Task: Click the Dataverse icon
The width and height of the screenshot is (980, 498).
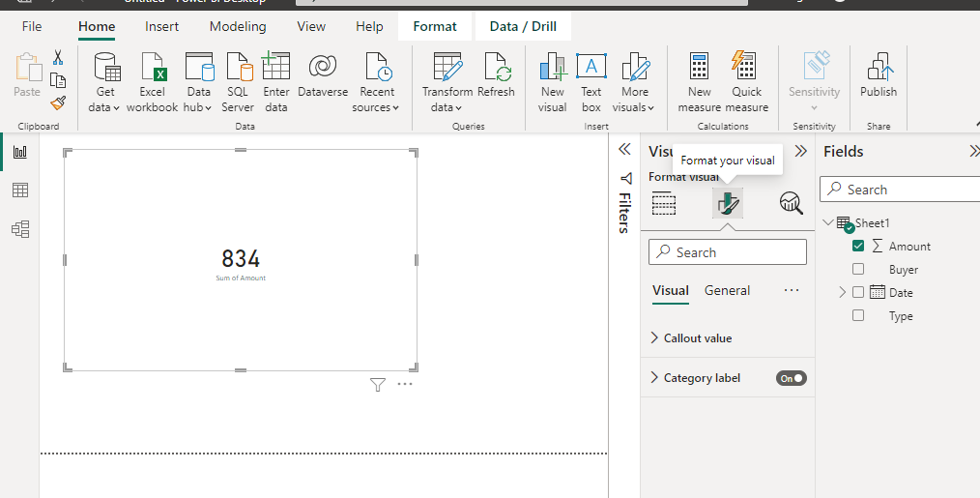Action: click(323, 67)
